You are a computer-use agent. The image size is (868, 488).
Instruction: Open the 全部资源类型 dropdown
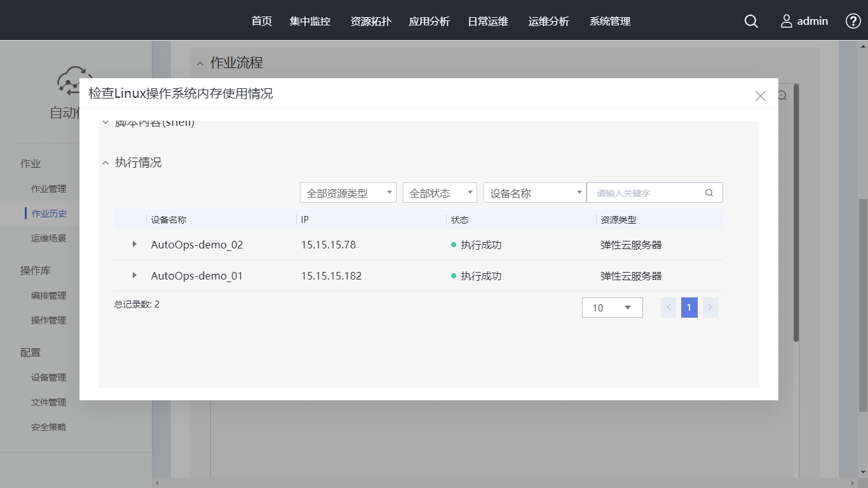(x=348, y=193)
